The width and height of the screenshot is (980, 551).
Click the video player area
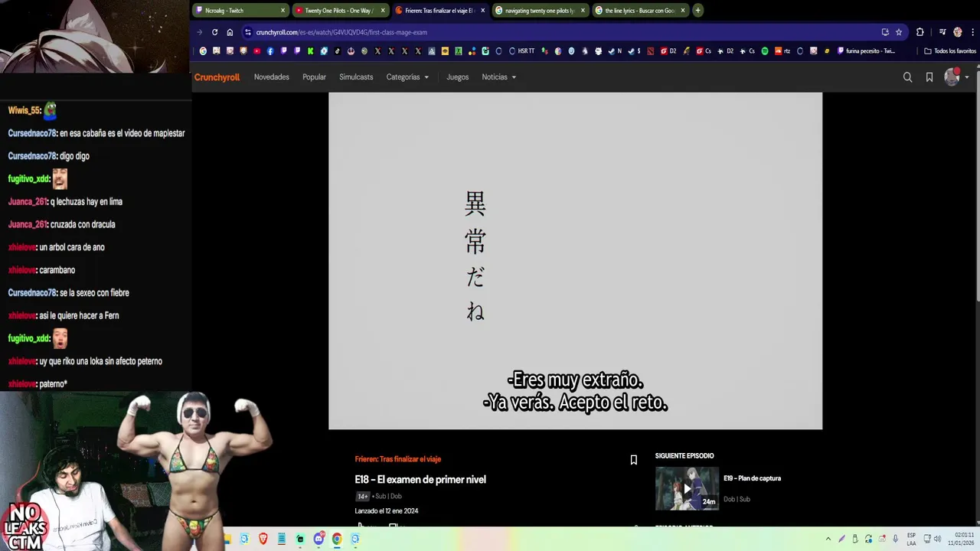[575, 261]
